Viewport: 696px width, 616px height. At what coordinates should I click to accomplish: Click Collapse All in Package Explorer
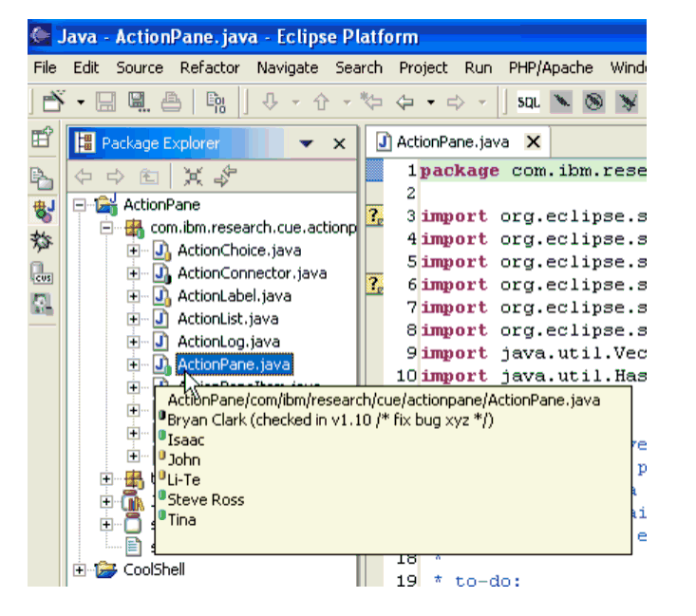point(193,176)
